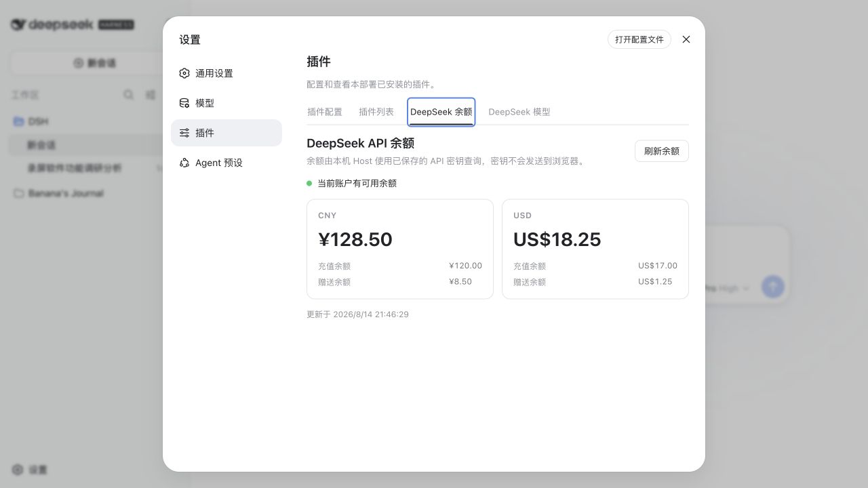Click the blue send arrow button in background

click(x=773, y=287)
